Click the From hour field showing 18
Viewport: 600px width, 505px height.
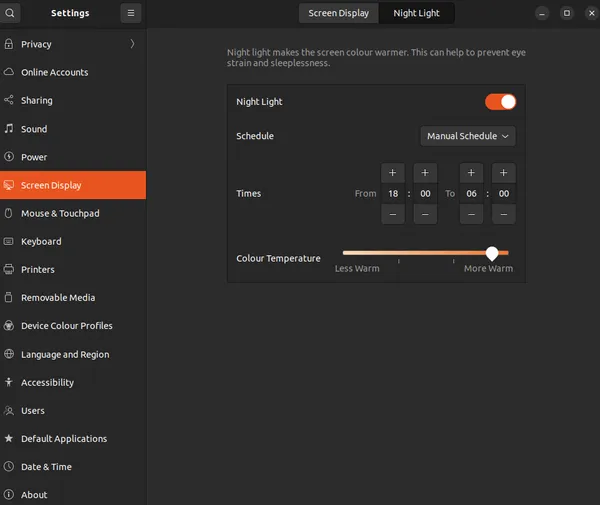point(393,194)
